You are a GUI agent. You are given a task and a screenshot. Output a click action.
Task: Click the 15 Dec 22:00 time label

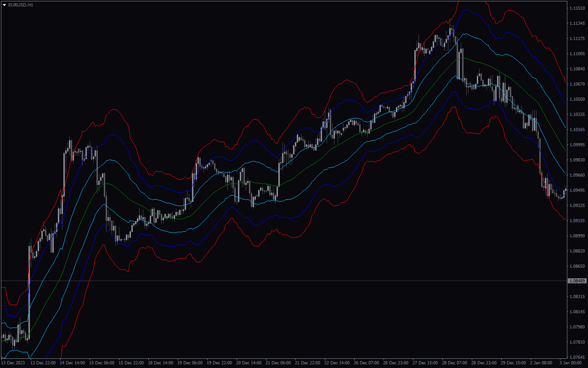point(131,363)
